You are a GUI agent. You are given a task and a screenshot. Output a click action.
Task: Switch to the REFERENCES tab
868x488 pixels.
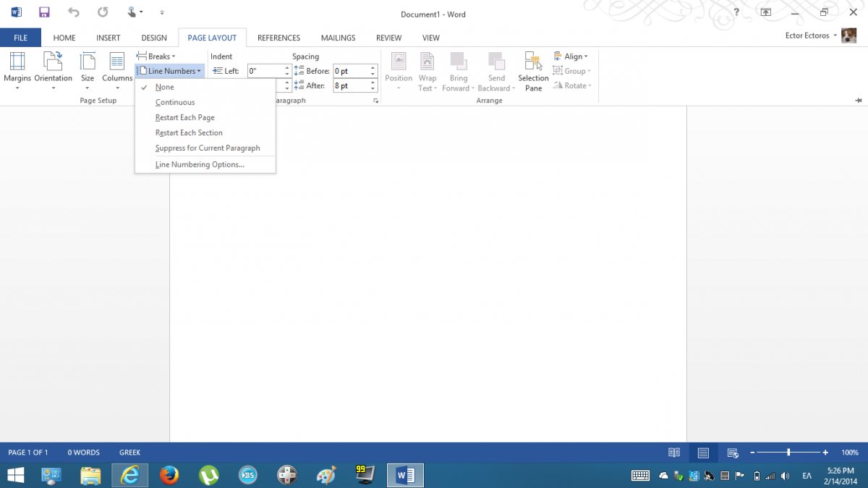click(278, 38)
